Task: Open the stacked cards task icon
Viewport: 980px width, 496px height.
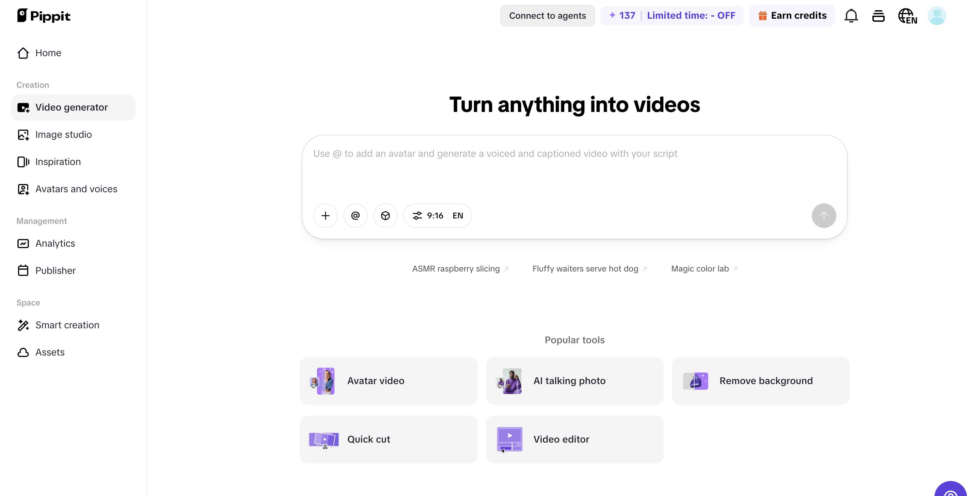Action: (878, 16)
